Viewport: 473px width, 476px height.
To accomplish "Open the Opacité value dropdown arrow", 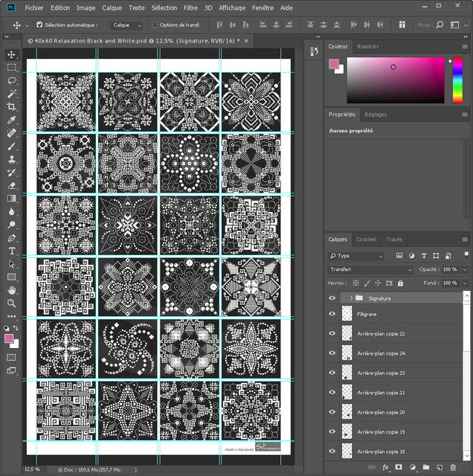I will [x=465, y=269].
